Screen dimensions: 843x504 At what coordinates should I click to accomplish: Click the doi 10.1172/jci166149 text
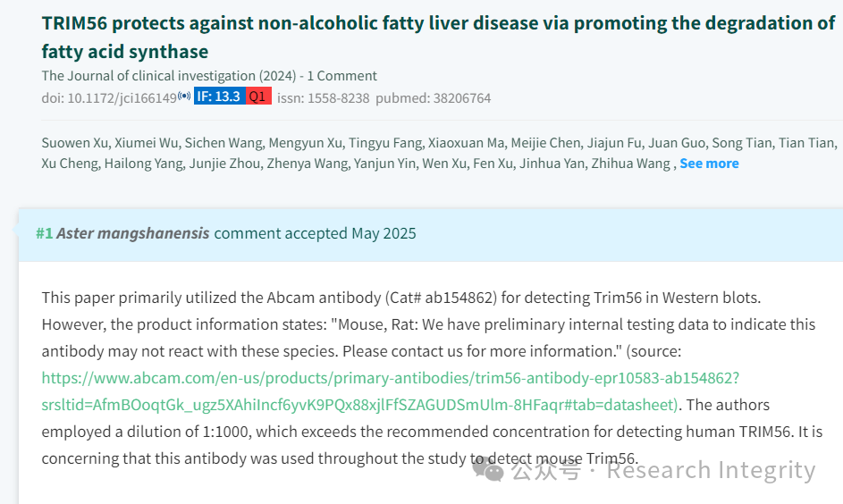[109, 98]
